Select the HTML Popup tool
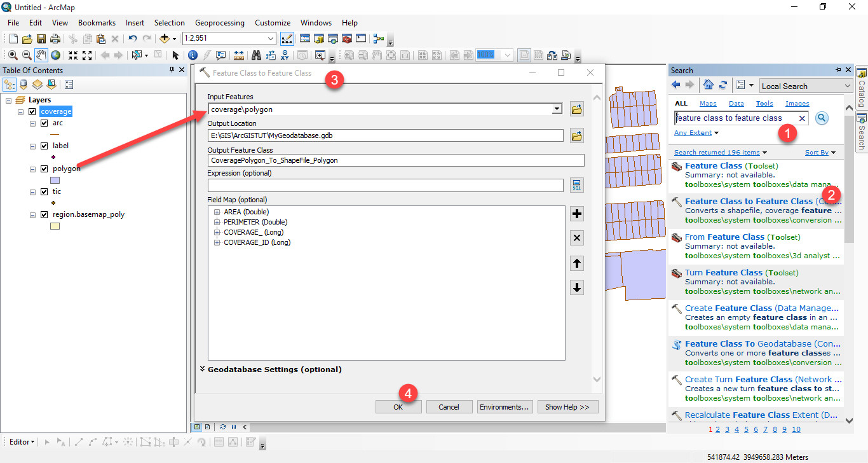The width and height of the screenshot is (868, 463). coord(220,55)
